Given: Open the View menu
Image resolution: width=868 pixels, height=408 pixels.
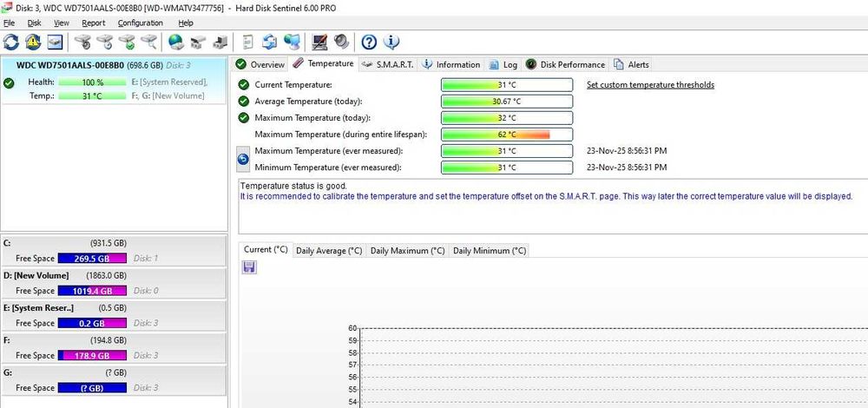Looking at the screenshot, I should point(62,23).
